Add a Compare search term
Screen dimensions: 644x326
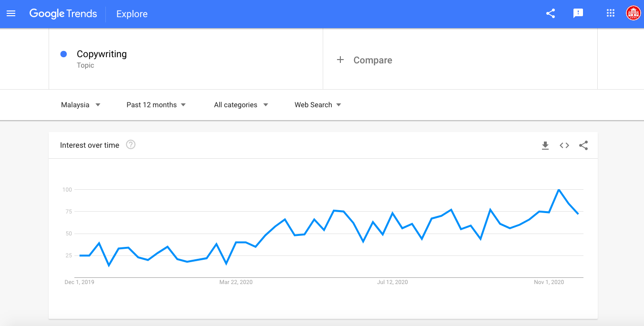pos(460,60)
